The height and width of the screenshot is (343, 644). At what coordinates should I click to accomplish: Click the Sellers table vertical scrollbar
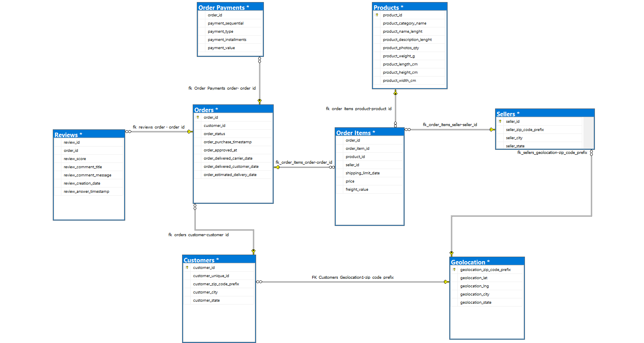tap(588, 133)
